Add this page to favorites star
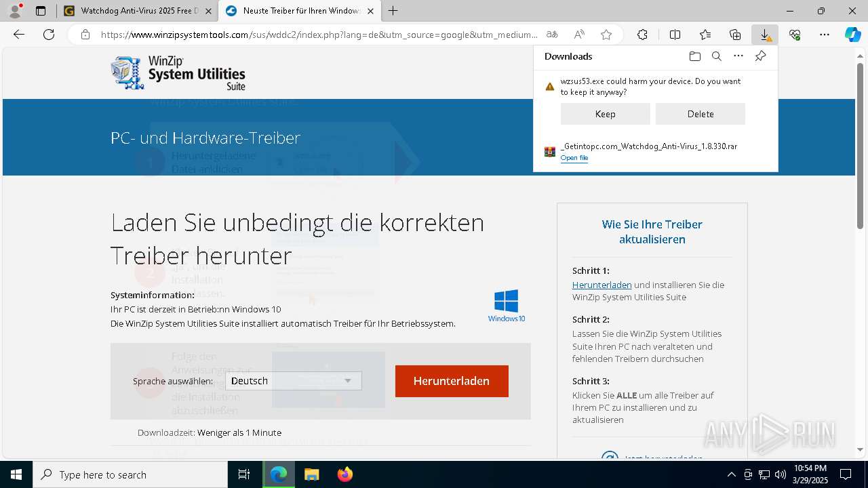Viewport: 868px width, 488px height. [606, 35]
